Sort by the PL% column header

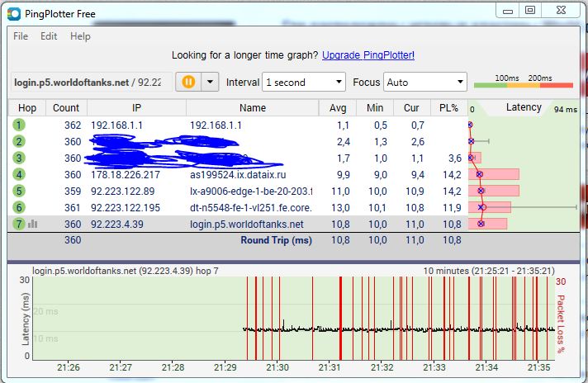point(448,107)
